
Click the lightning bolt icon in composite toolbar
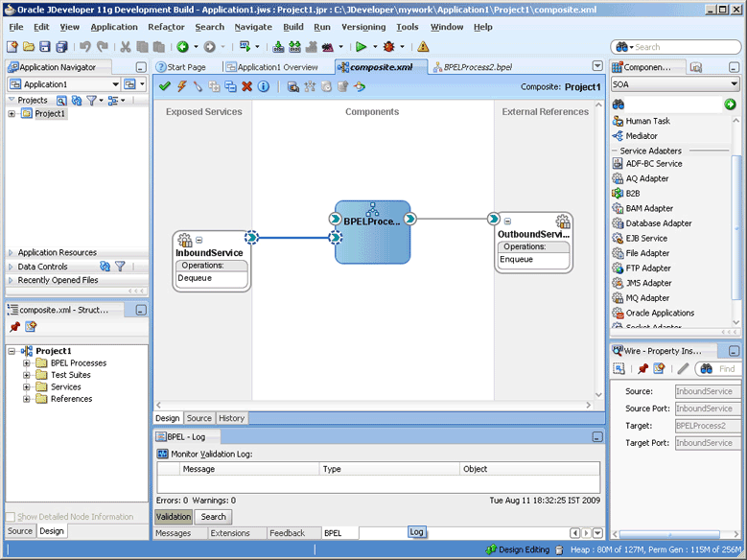click(x=181, y=86)
